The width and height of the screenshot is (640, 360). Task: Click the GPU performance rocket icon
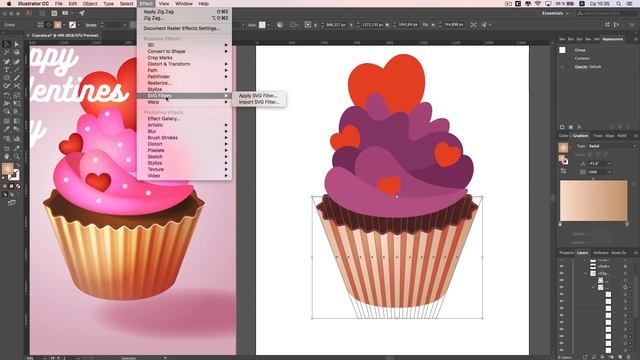[x=82, y=13]
